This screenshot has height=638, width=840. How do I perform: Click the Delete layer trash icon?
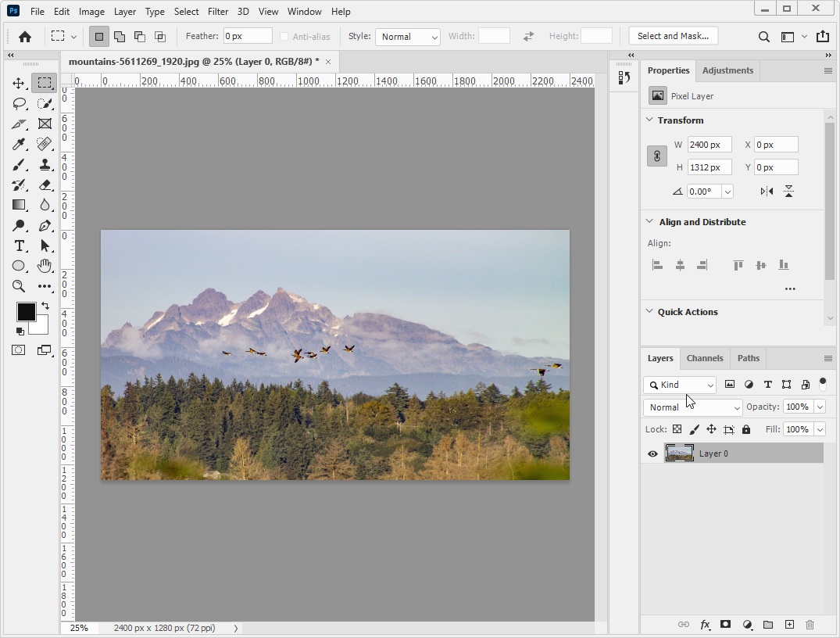tap(810, 625)
